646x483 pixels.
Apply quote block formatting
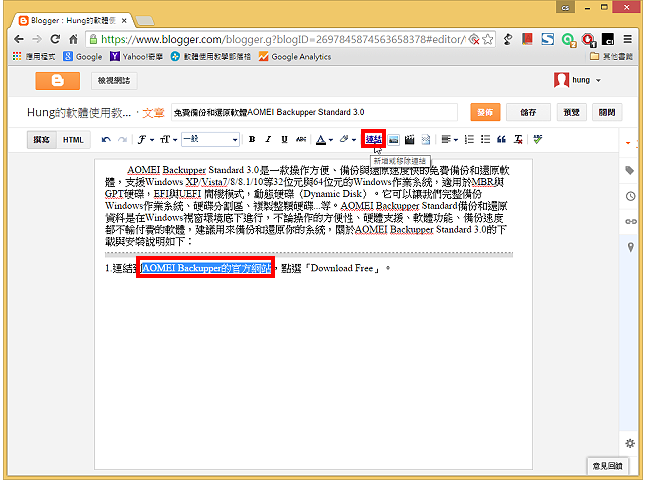click(x=501, y=139)
